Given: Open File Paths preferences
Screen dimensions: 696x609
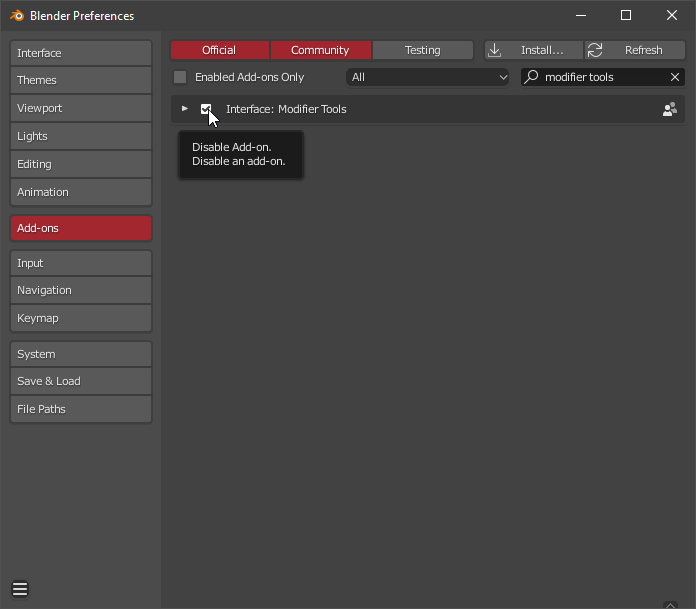Looking at the screenshot, I should [x=81, y=409].
